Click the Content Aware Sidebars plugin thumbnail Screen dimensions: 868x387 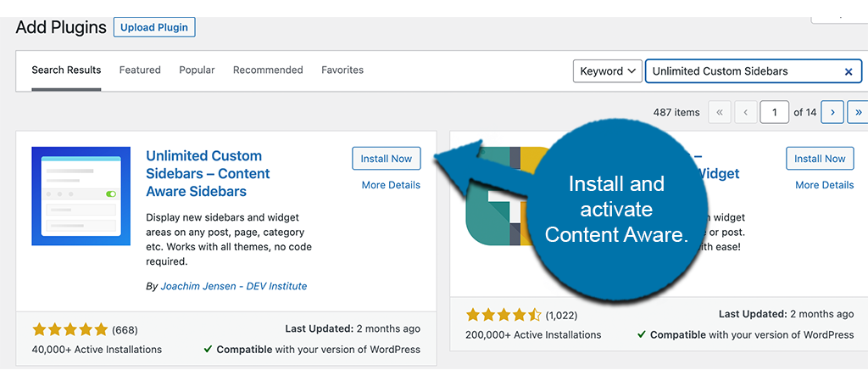pyautogui.click(x=81, y=196)
